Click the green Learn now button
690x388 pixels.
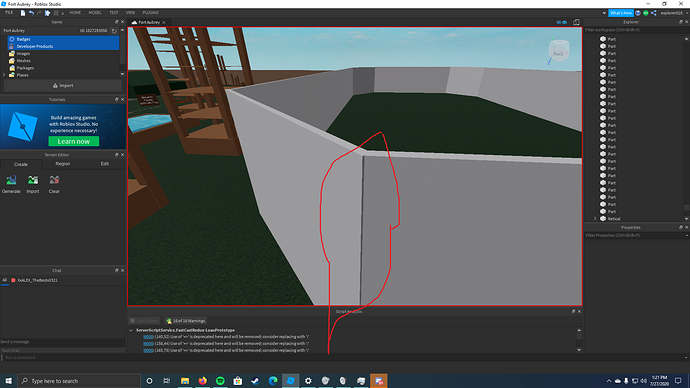[73, 141]
